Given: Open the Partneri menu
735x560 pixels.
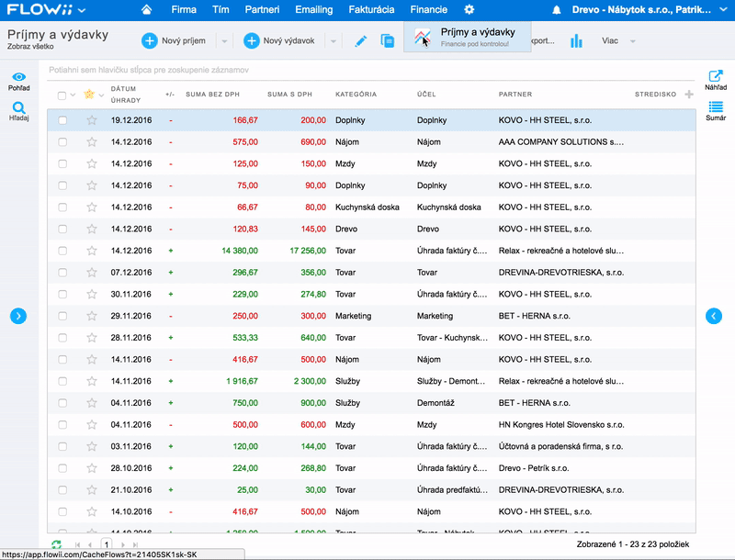Looking at the screenshot, I should coord(262,9).
